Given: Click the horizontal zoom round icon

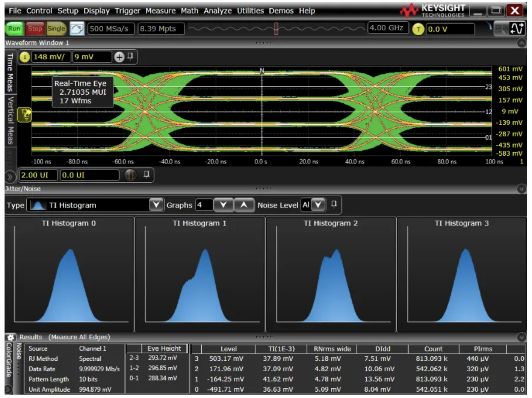Looking at the screenshot, I should click(x=130, y=175).
